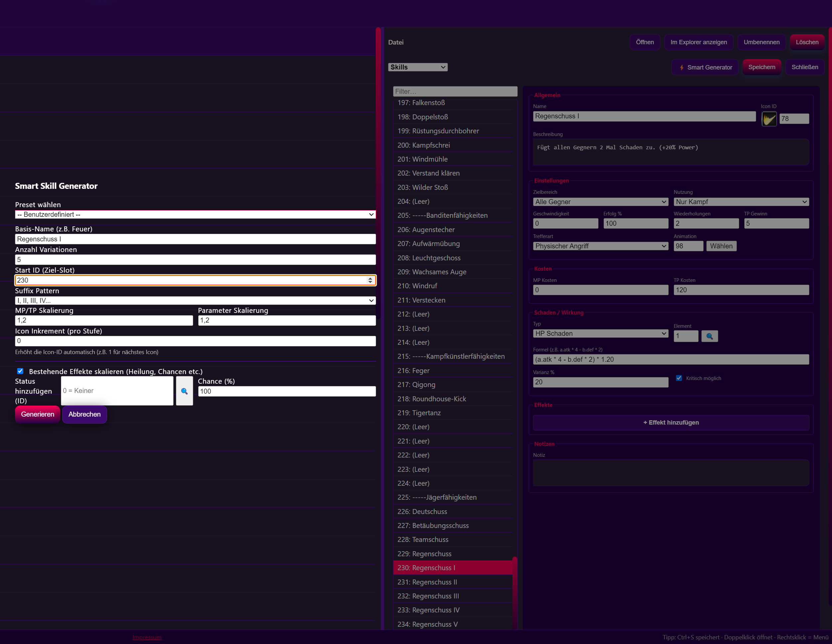The width and height of the screenshot is (832, 644).
Task: Toggle 'Bestehende Effekte skalieren' checkbox
Action: click(x=21, y=371)
